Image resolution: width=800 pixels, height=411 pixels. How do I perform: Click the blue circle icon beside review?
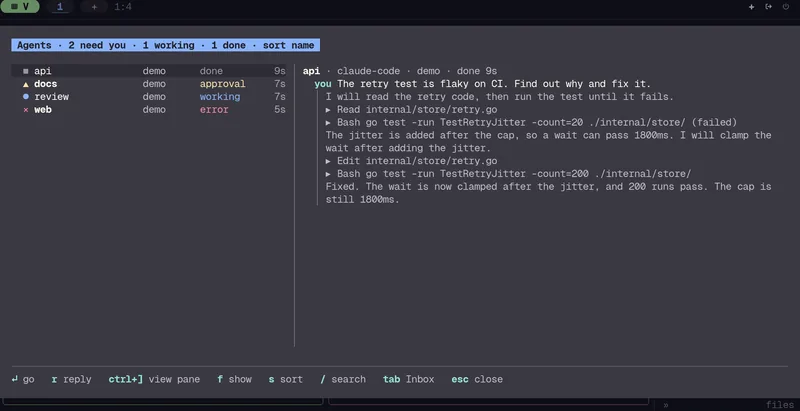tap(26, 97)
